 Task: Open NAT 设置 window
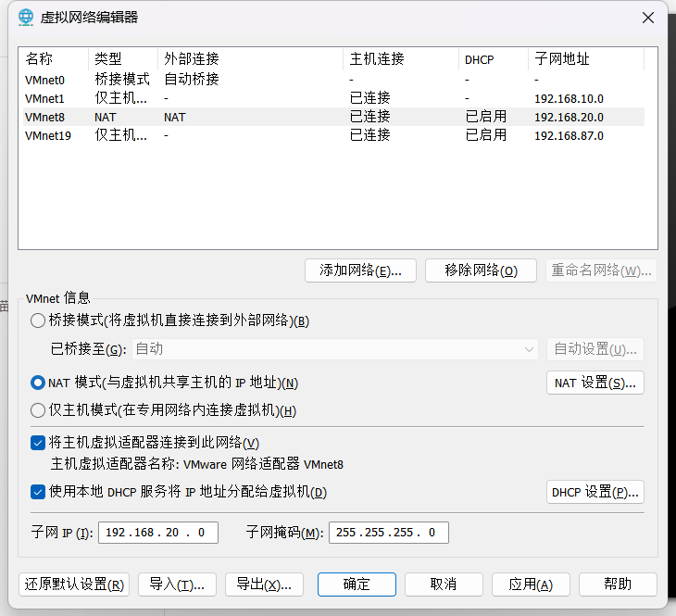pyautogui.click(x=595, y=383)
